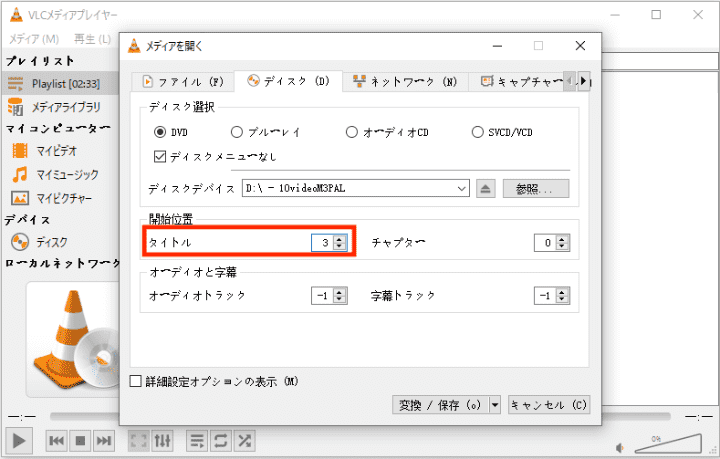Show earlier tabs with the left arrow
This screenshot has height=459, width=720.
(x=570, y=81)
